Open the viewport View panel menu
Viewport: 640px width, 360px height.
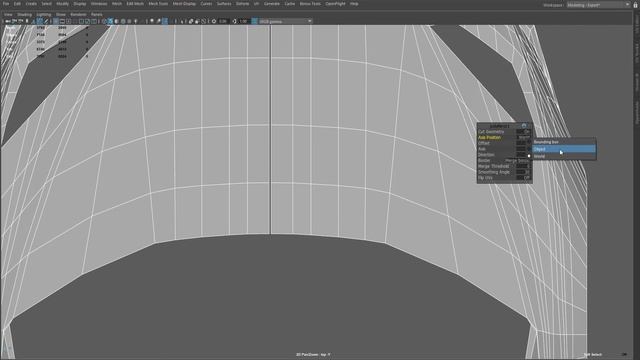click(8, 14)
